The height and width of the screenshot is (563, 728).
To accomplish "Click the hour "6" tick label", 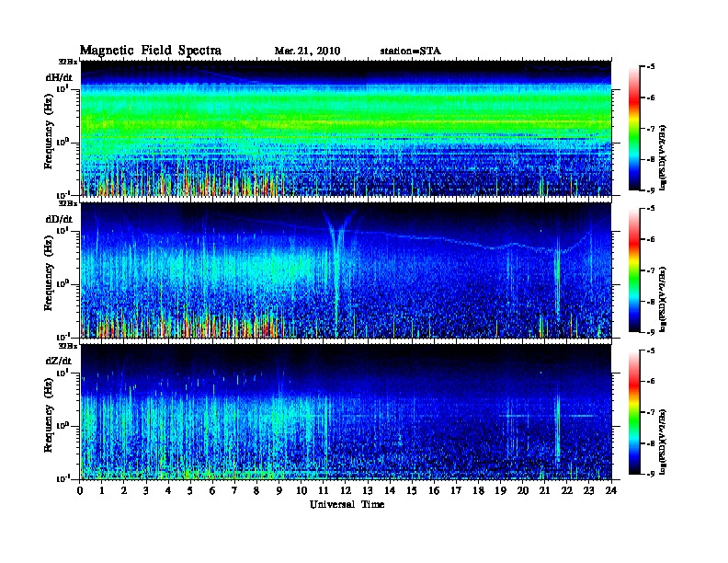I will pyautogui.click(x=212, y=490).
